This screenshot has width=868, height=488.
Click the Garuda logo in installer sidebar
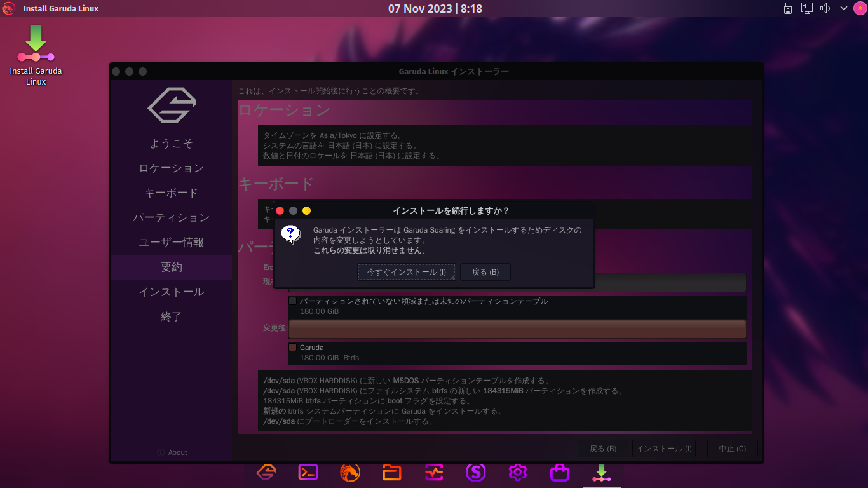point(172,105)
